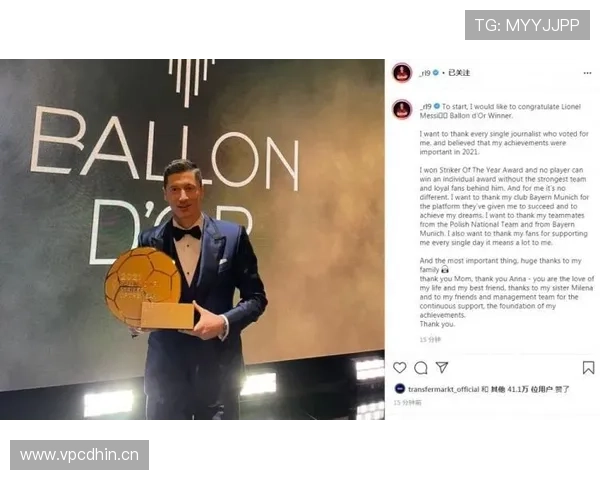Click the Ballon d'Or post photo

coord(192,239)
